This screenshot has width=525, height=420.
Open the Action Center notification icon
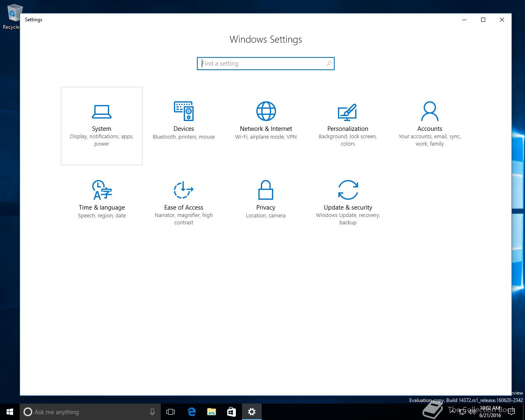[x=511, y=412]
